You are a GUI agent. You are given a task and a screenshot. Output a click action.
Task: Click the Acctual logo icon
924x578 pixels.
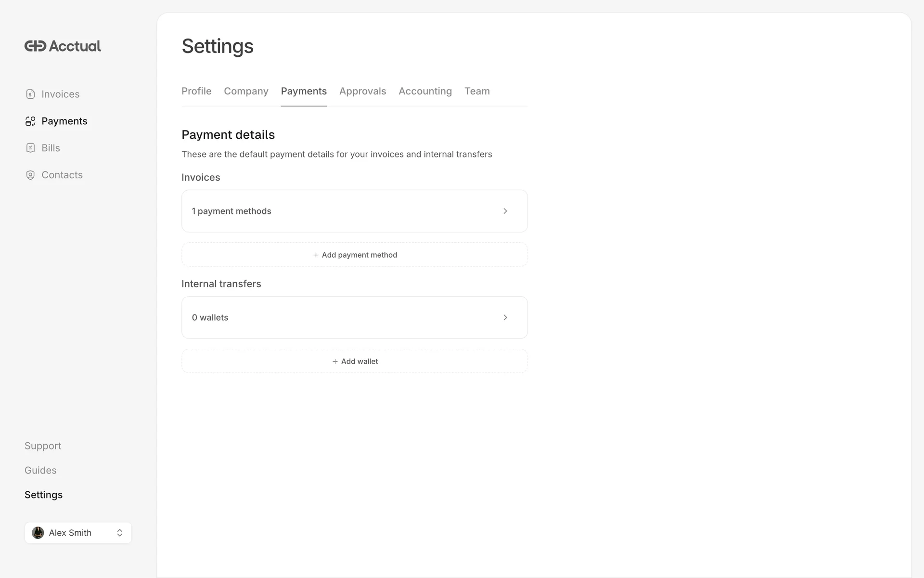35,46
